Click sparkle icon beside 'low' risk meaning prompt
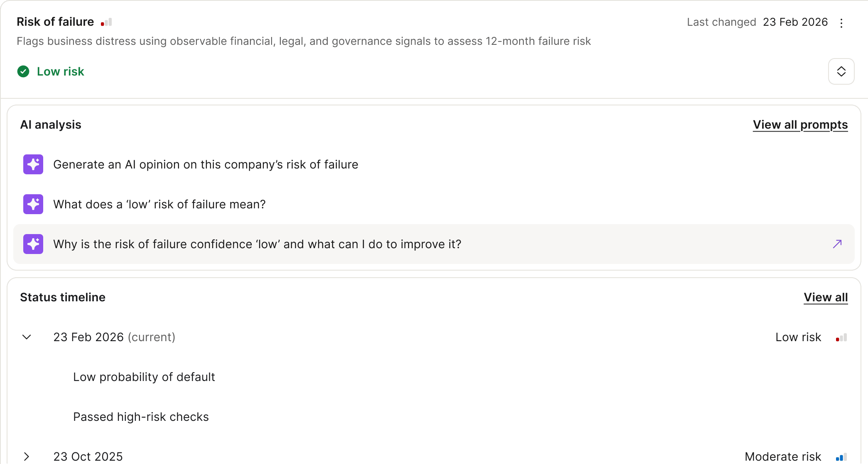 pos(33,204)
